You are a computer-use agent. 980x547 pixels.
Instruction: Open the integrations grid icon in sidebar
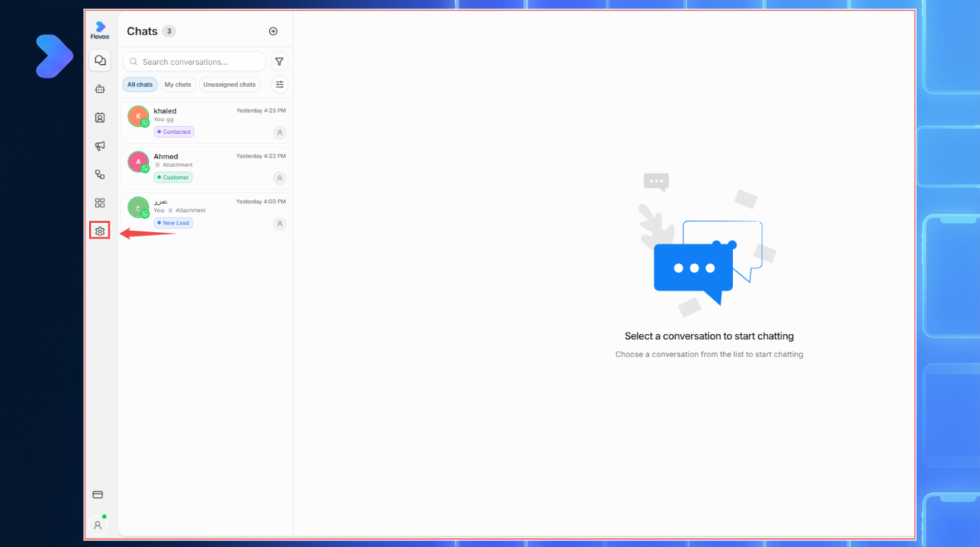[x=100, y=203]
